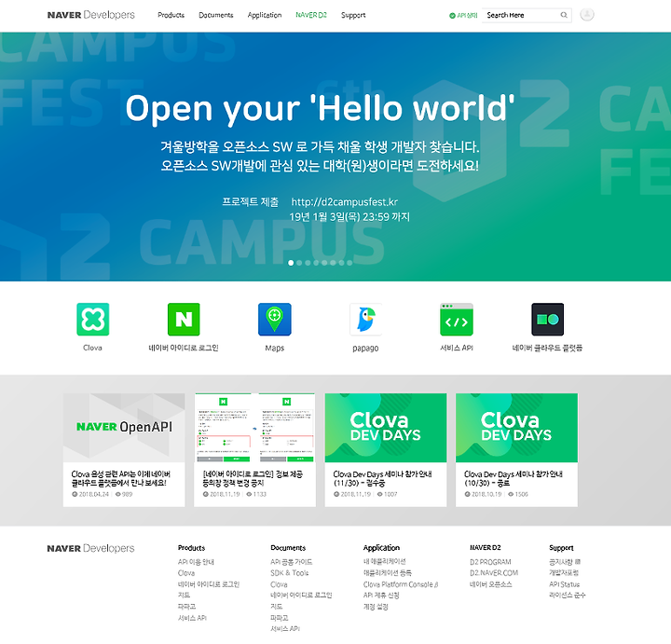Open the 'API Status' footer link

coord(565,584)
